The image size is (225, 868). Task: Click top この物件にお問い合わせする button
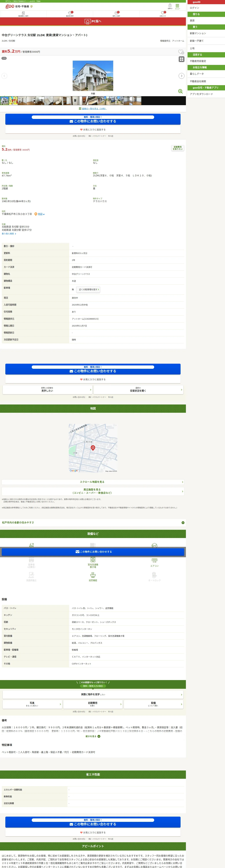pos(93,119)
